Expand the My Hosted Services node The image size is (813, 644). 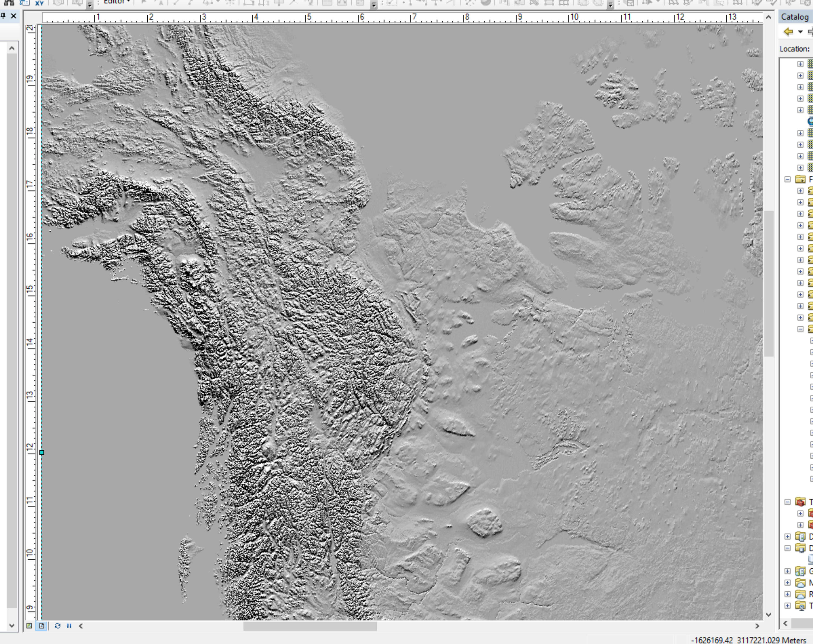point(787,583)
